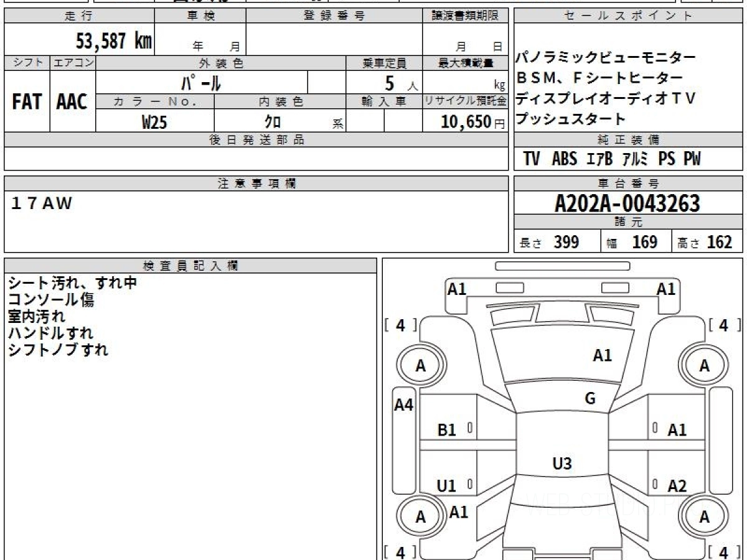
Task: Select the セールスポイント header
Action: click(629, 16)
